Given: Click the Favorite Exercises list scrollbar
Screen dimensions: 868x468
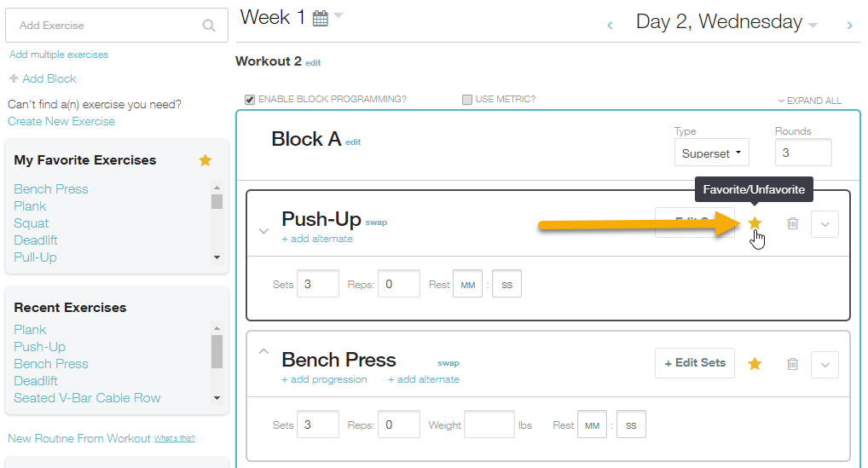Looking at the screenshot, I should [x=217, y=222].
